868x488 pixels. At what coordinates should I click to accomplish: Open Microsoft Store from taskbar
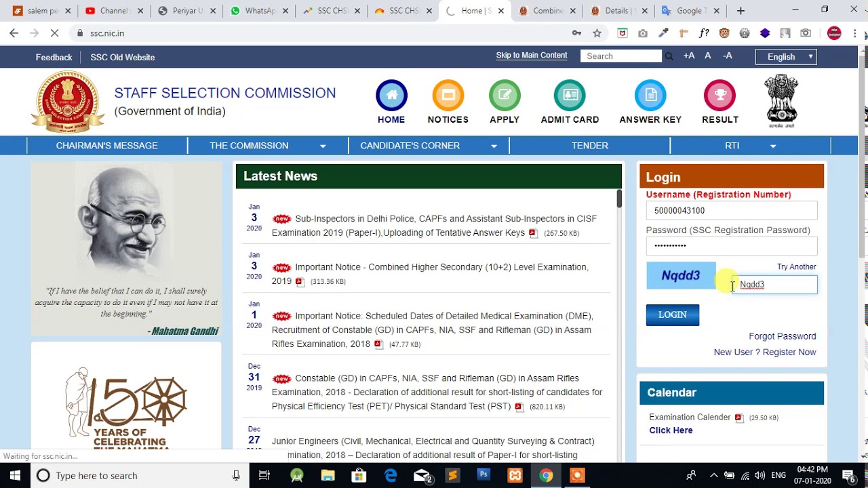359,476
